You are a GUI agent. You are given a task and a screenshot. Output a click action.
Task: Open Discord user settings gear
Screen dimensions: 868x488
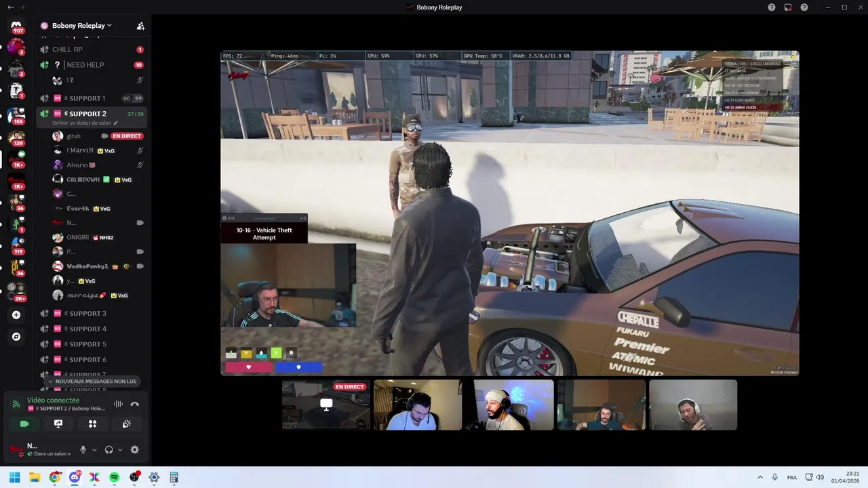pyautogui.click(x=135, y=449)
